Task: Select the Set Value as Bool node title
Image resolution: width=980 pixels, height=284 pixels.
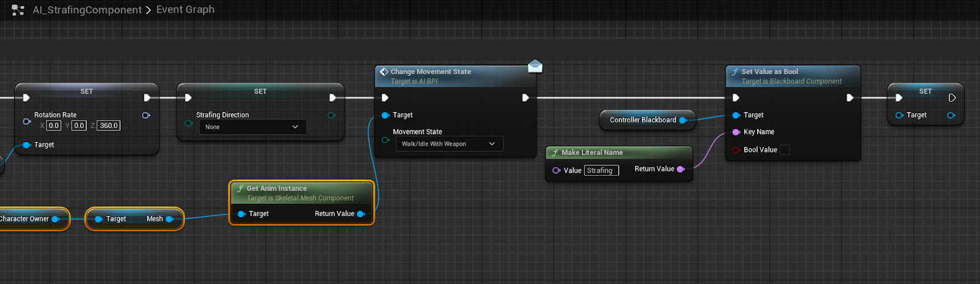Action: 770,72
